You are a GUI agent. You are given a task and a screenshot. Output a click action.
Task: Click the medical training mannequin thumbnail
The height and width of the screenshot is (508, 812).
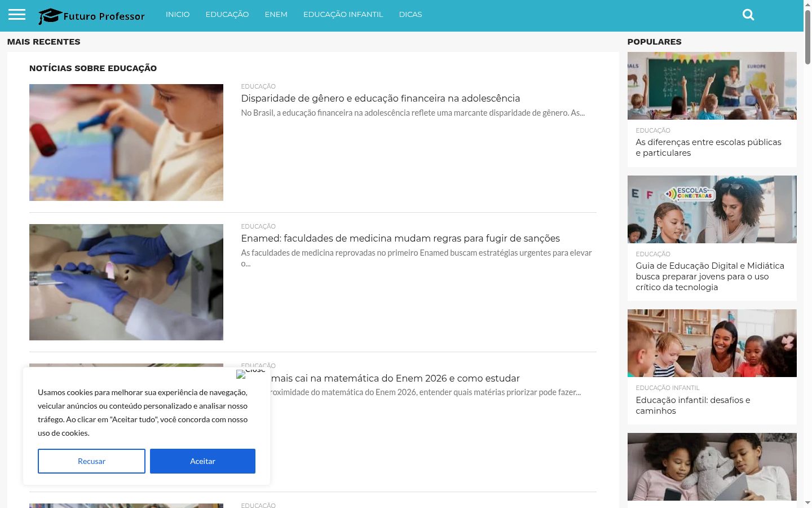coord(126,282)
